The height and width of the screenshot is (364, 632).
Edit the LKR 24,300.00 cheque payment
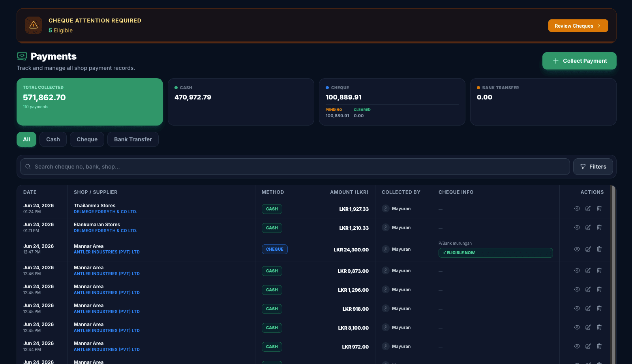pos(588,249)
